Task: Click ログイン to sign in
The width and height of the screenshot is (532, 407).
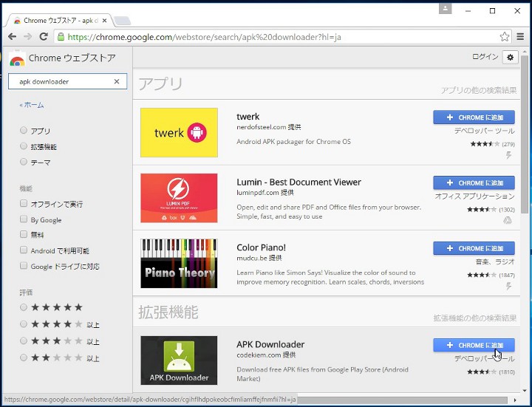Action: coord(485,57)
